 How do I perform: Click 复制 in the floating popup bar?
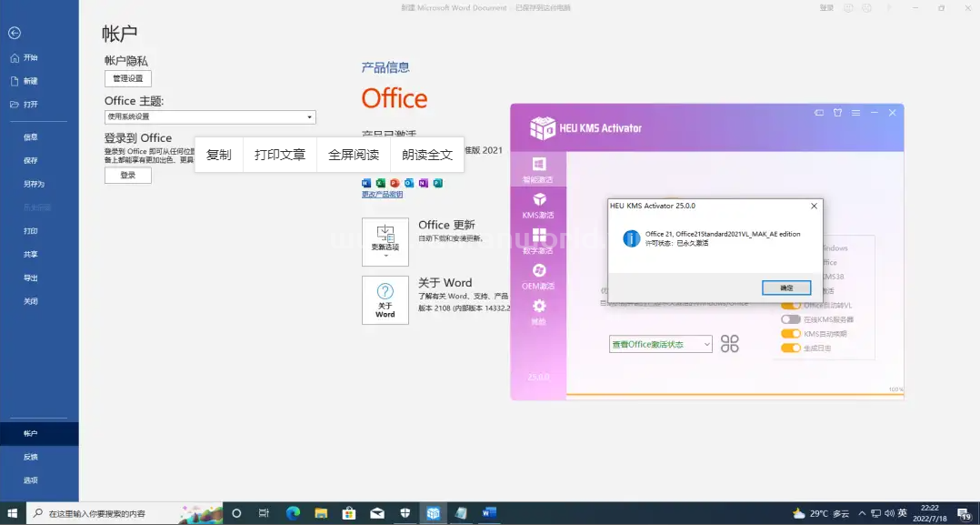(x=219, y=155)
